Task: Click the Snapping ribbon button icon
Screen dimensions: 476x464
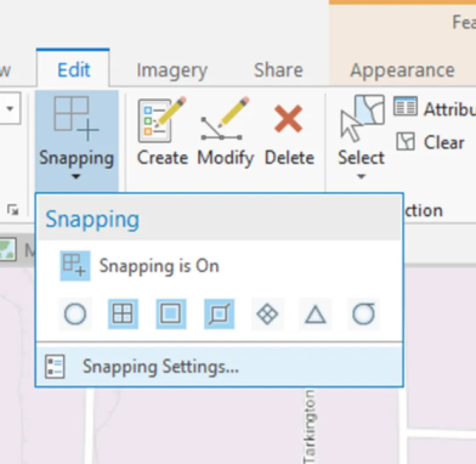Action: pyautogui.click(x=76, y=119)
